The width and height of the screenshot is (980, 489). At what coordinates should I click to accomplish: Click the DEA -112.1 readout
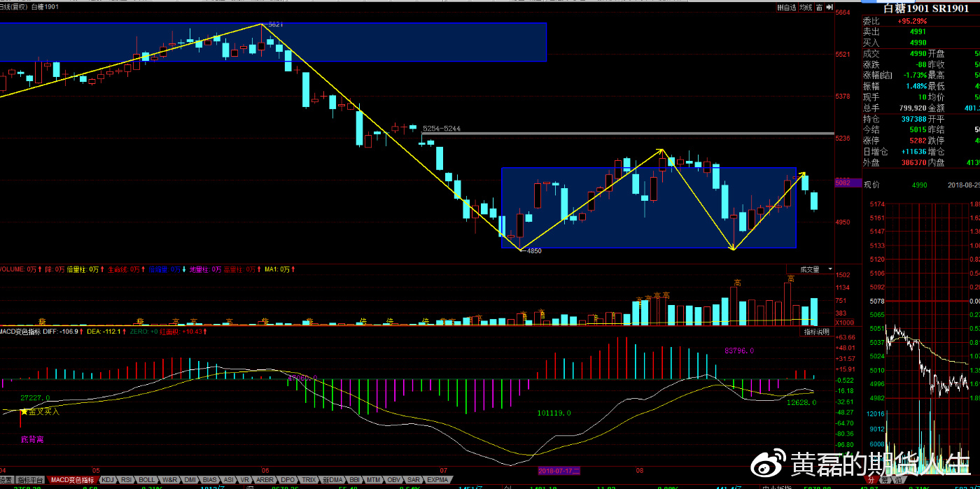coord(104,332)
